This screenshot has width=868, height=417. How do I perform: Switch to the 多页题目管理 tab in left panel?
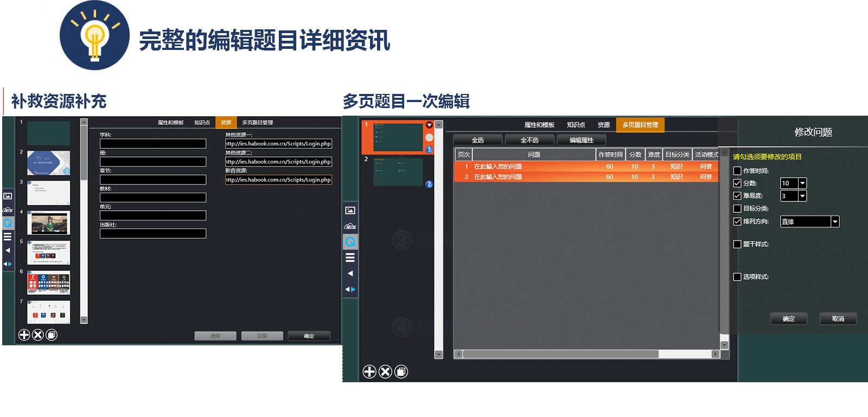click(x=257, y=123)
